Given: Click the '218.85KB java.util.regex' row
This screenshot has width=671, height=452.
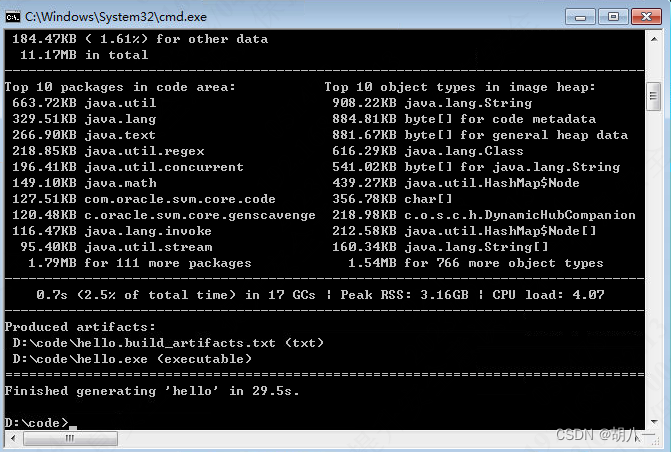Looking at the screenshot, I should pos(108,151).
